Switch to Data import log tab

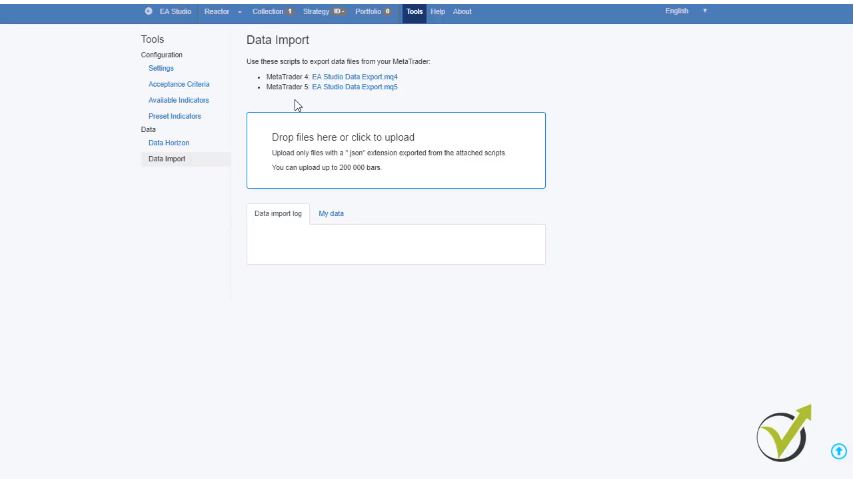(x=278, y=214)
